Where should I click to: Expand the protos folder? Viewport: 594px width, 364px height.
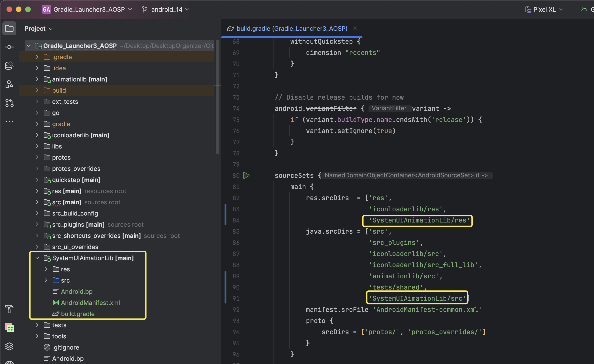[x=37, y=157]
